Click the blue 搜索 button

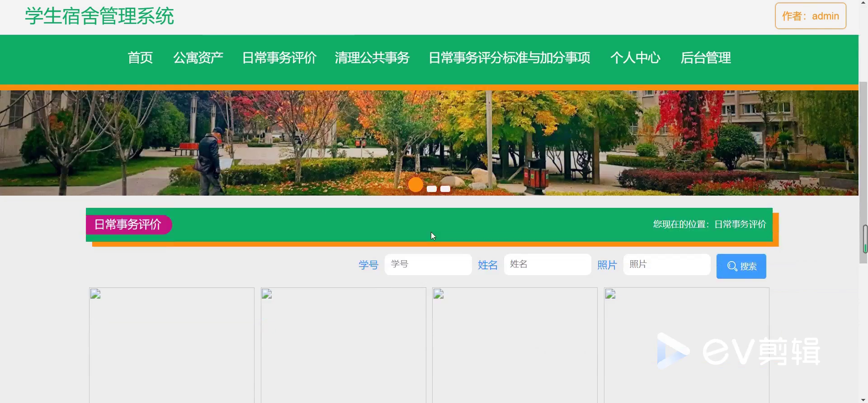pos(741,266)
